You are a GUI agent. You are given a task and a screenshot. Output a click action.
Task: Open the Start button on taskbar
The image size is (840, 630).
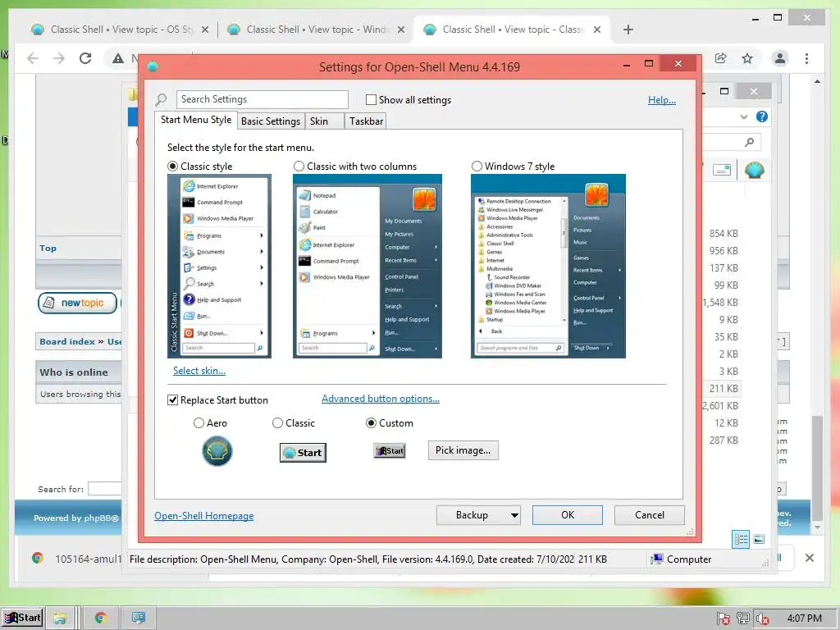pyautogui.click(x=22, y=618)
